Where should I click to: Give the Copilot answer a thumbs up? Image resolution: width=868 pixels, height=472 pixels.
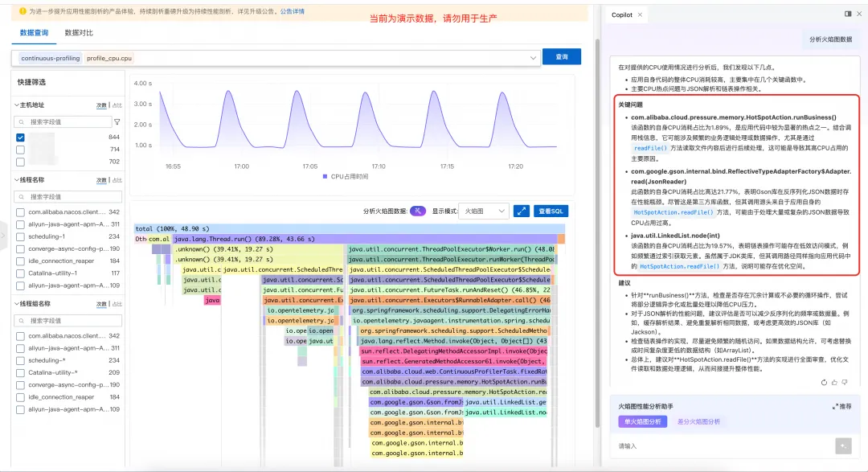click(834, 382)
